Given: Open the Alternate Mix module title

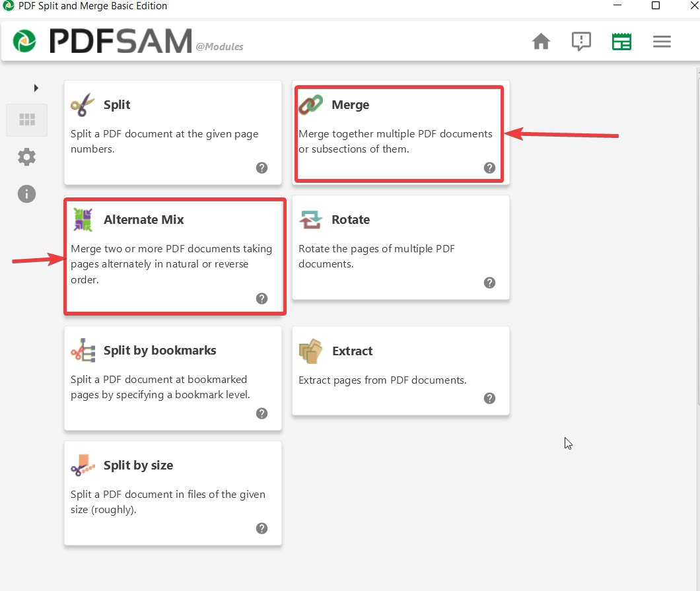Looking at the screenshot, I should (x=144, y=220).
